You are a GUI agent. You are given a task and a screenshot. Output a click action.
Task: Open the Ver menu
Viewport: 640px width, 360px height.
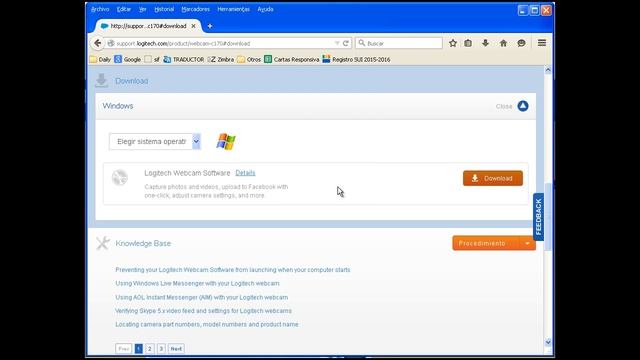(142, 9)
